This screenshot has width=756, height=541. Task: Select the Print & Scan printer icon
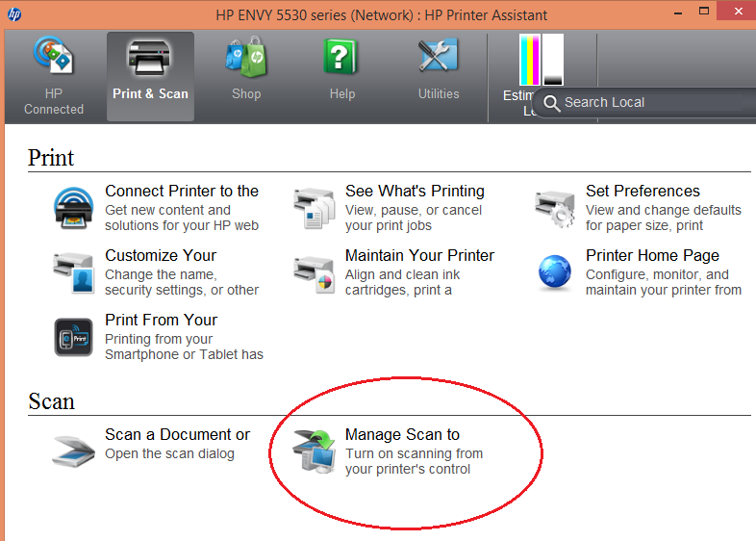(149, 58)
